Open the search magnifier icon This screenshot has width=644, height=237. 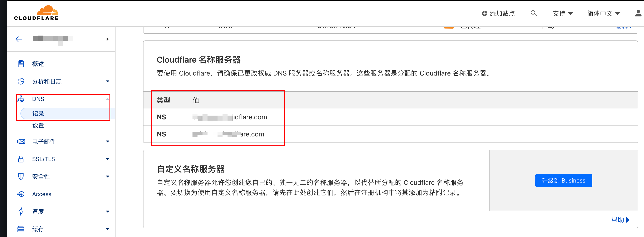[x=533, y=13]
